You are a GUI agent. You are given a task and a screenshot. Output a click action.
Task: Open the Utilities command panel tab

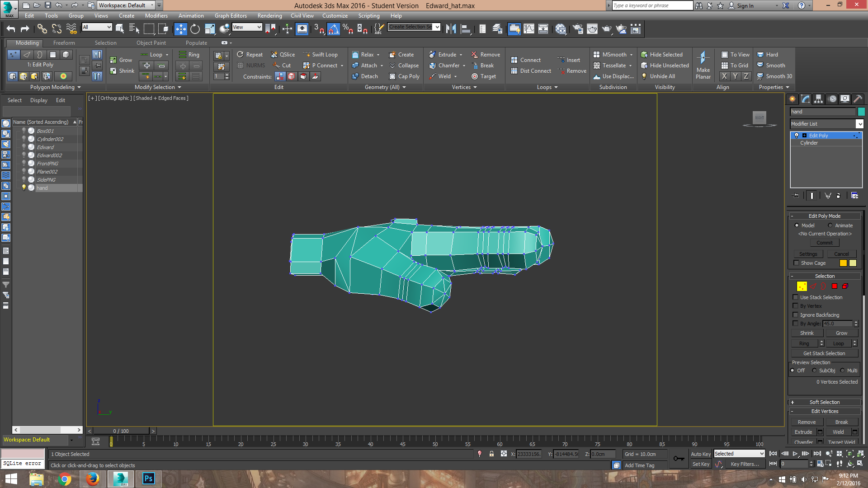858,99
